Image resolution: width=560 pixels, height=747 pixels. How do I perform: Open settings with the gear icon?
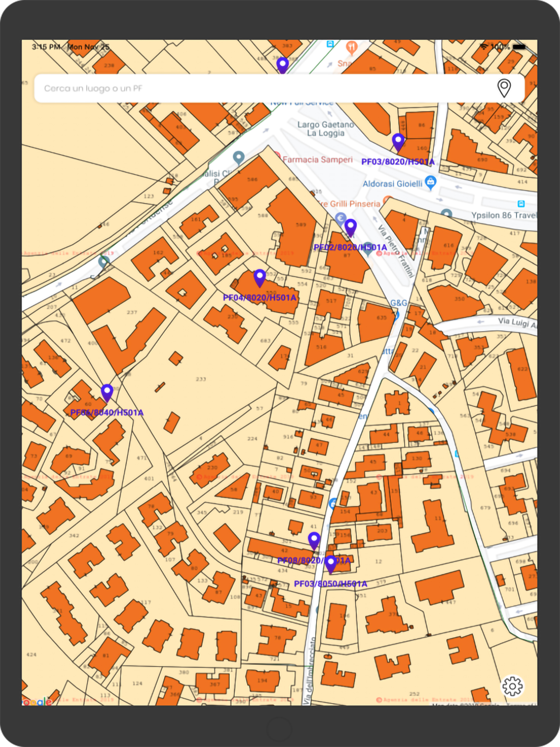[x=512, y=686]
